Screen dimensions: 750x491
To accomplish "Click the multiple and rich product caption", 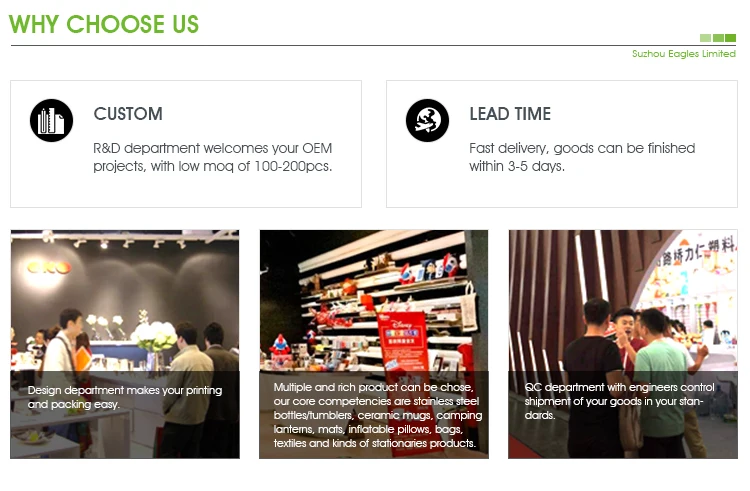I will point(377,415).
